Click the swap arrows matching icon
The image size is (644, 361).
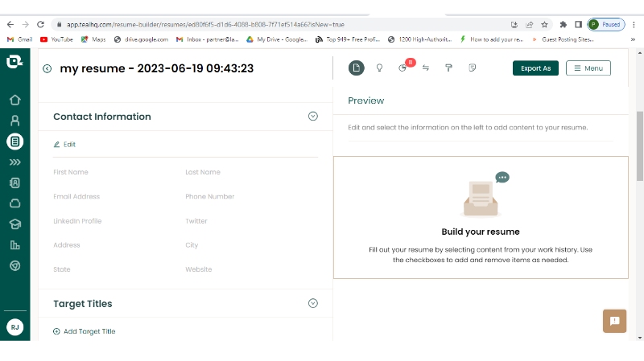tap(425, 68)
